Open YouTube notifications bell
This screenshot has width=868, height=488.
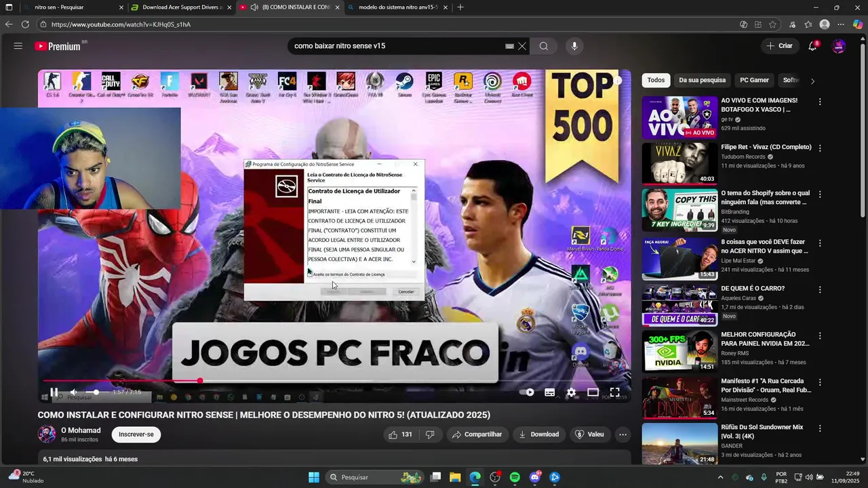812,46
